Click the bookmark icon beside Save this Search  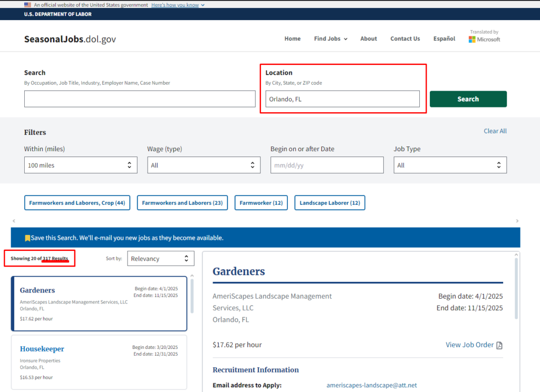point(27,238)
